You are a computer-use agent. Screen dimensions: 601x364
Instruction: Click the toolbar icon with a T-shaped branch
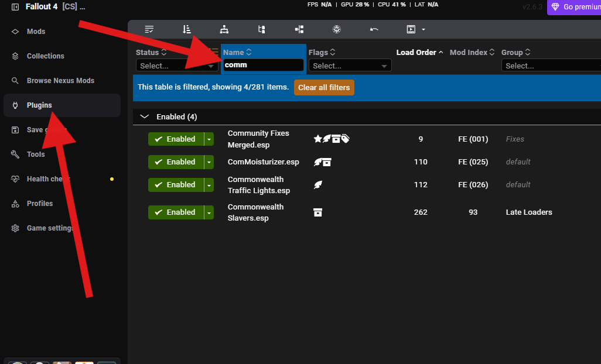tap(262, 29)
